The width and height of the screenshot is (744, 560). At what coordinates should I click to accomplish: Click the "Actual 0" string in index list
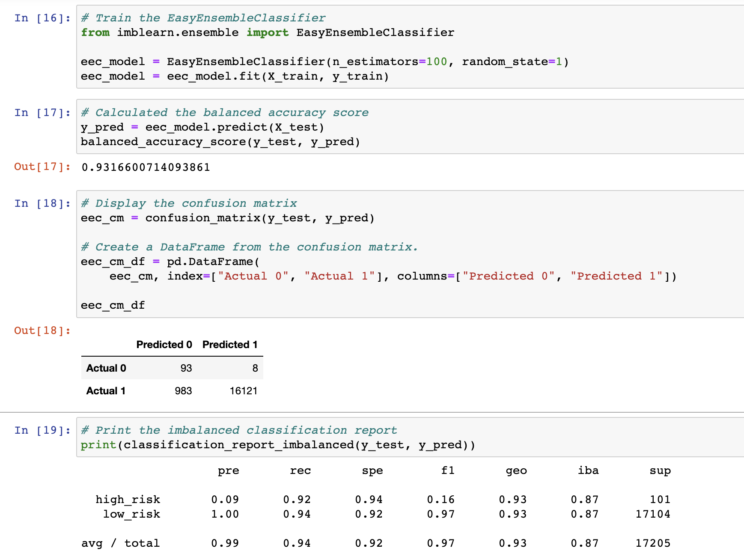(253, 276)
